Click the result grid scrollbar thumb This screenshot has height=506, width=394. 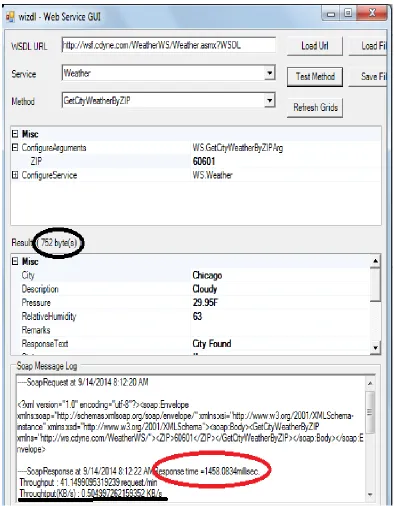pos(376,284)
